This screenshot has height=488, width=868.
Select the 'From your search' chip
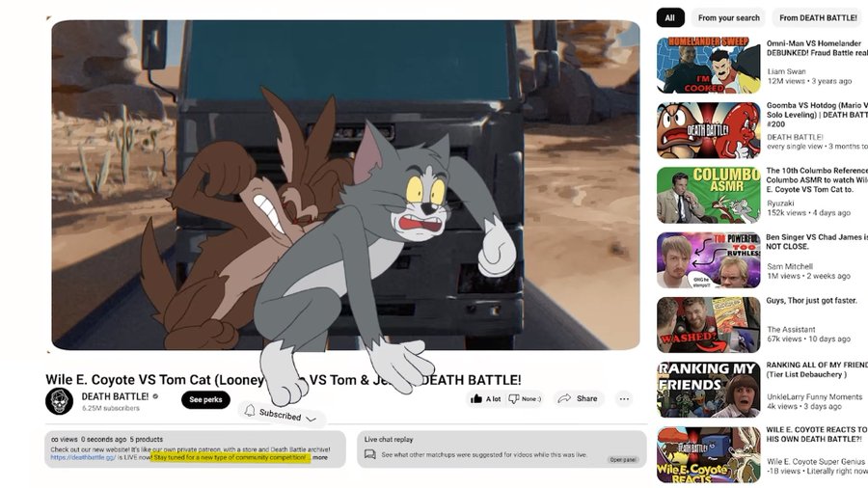click(x=728, y=17)
